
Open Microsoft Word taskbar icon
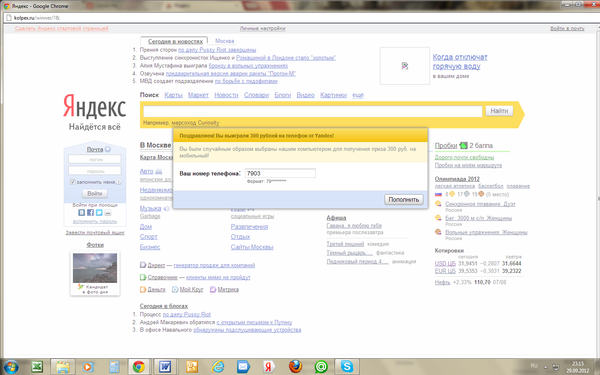pos(165,367)
